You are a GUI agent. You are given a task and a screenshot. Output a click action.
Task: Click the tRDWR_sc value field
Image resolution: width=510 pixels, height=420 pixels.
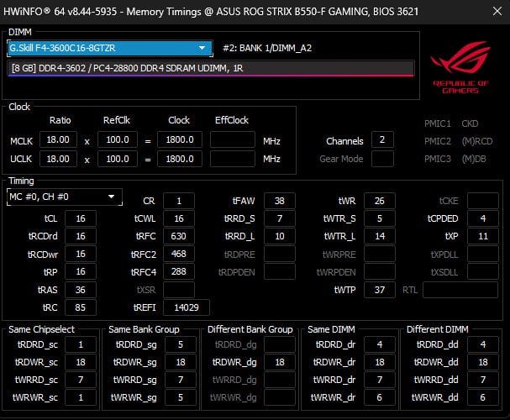(81, 362)
